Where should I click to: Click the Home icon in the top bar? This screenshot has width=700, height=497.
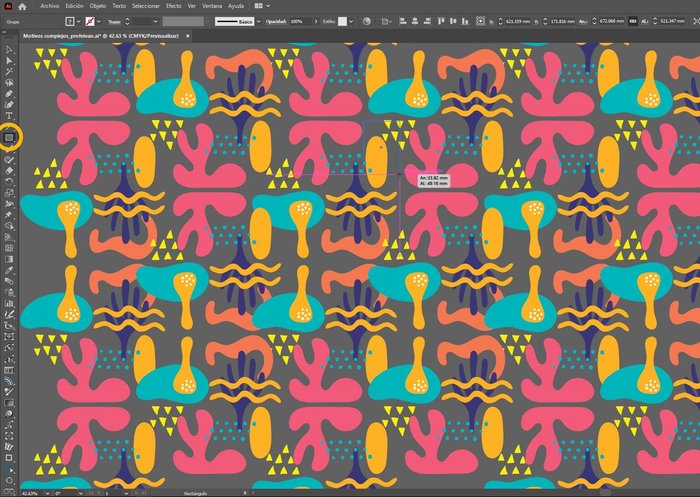21,6
